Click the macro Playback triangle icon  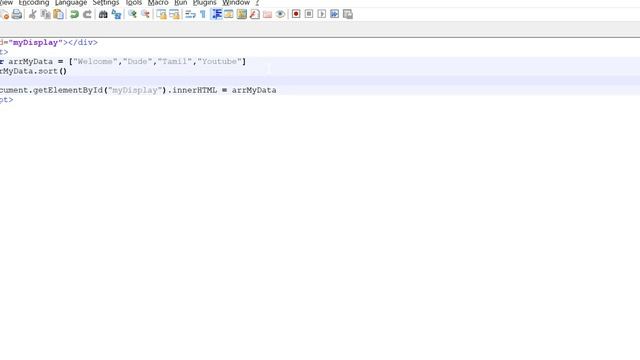pyautogui.click(x=322, y=14)
